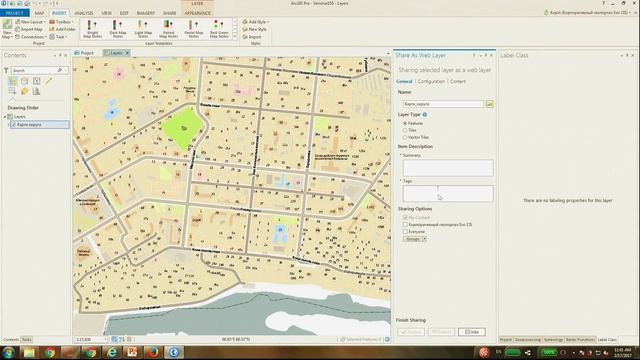640x360 pixels.
Task: Select Bright Map Notes template
Action: (92, 29)
